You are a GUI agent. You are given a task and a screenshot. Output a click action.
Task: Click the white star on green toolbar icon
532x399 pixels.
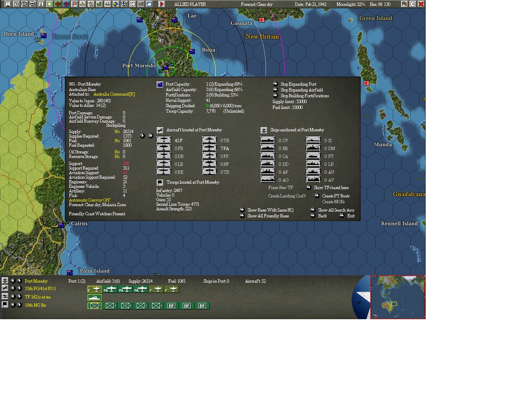point(49,4)
